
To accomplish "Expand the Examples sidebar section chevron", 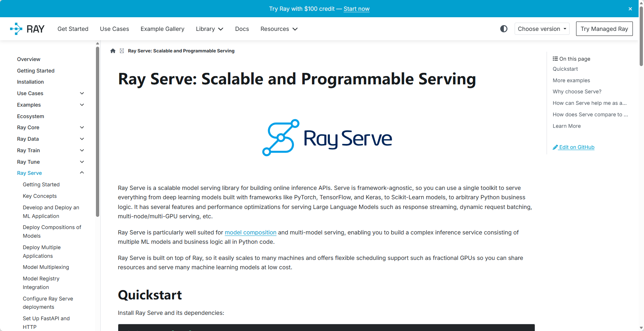I will (82, 105).
